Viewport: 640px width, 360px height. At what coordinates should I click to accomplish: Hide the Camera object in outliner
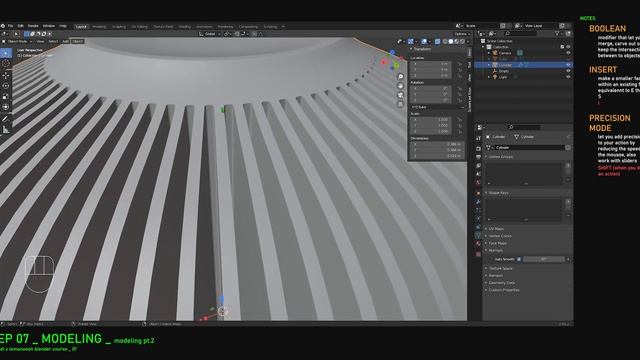coord(568,53)
